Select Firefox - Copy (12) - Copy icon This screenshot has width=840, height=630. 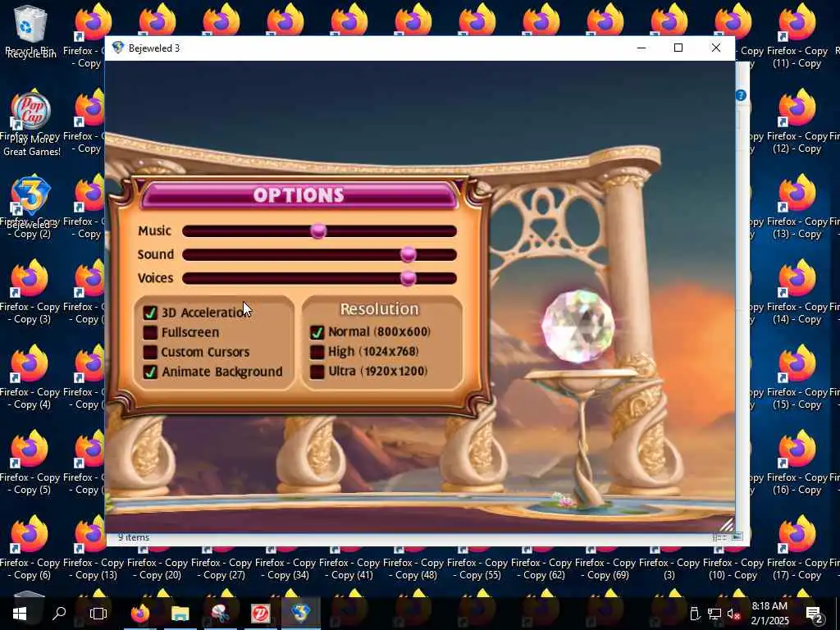pos(797,120)
